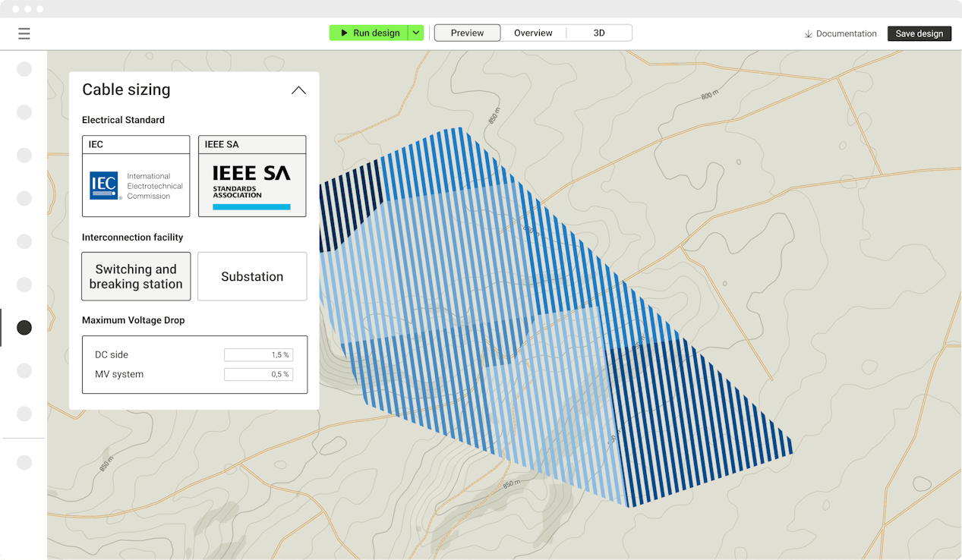This screenshot has width=962, height=560.
Task: Click the Save design button
Action: 919,33
